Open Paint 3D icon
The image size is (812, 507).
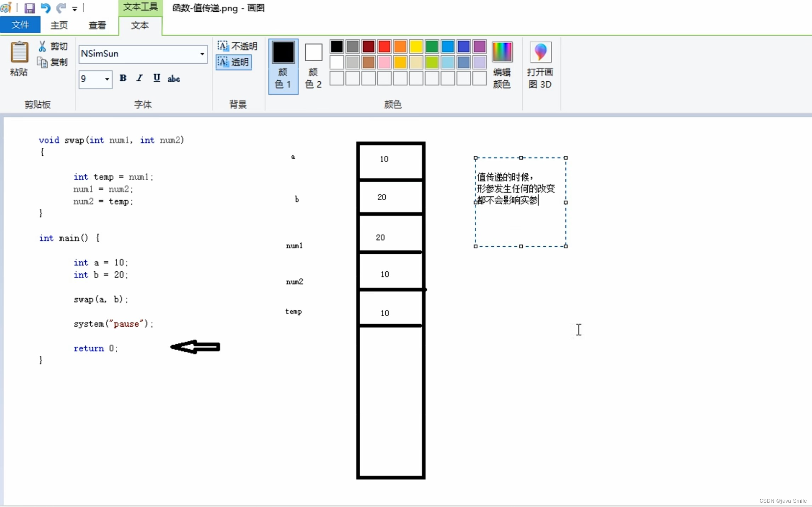(x=540, y=52)
